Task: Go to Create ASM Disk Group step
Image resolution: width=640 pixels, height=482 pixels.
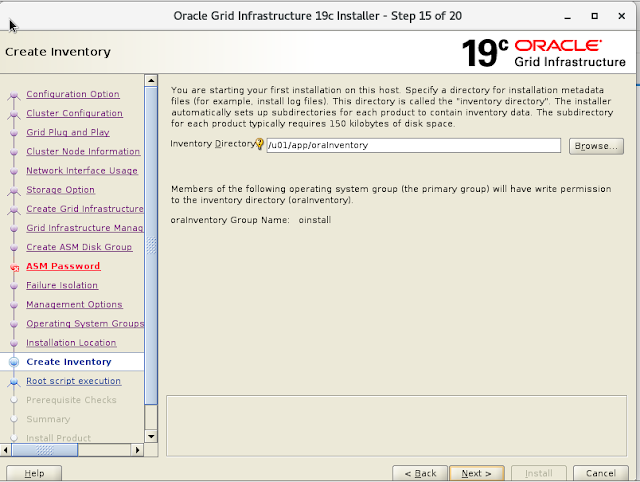Action: click(x=79, y=247)
